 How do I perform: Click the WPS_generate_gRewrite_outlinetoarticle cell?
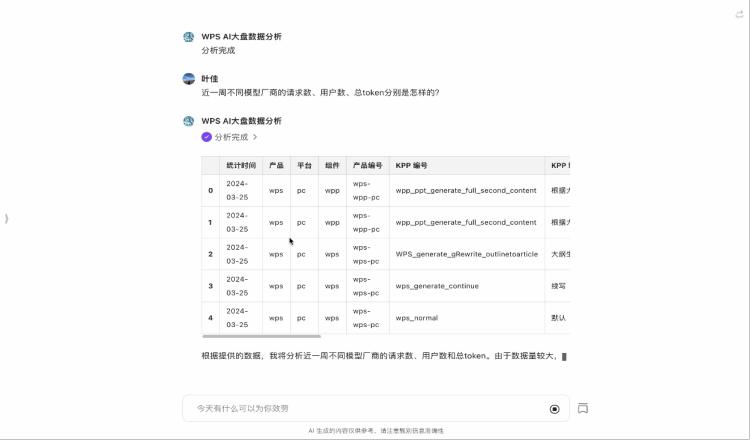[x=466, y=254]
